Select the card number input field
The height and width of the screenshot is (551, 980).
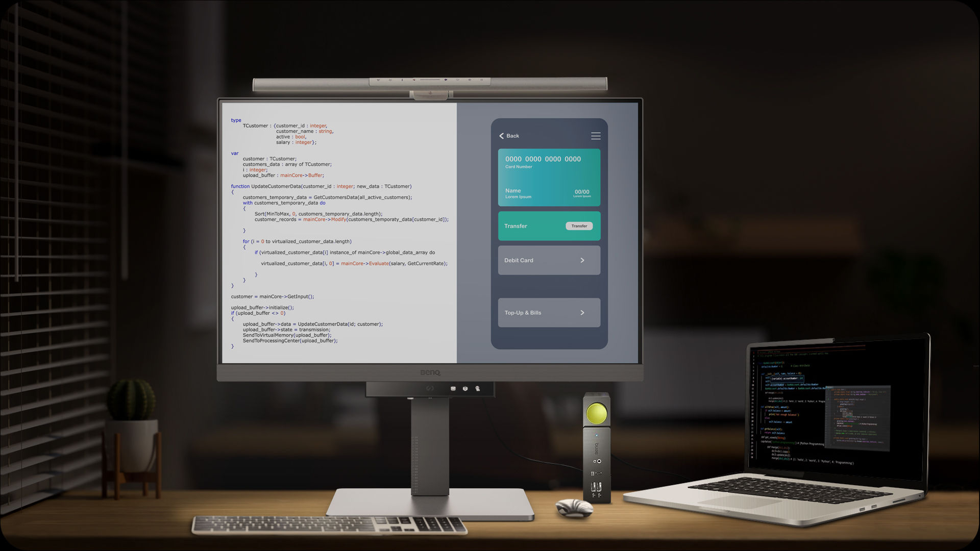coord(543,159)
